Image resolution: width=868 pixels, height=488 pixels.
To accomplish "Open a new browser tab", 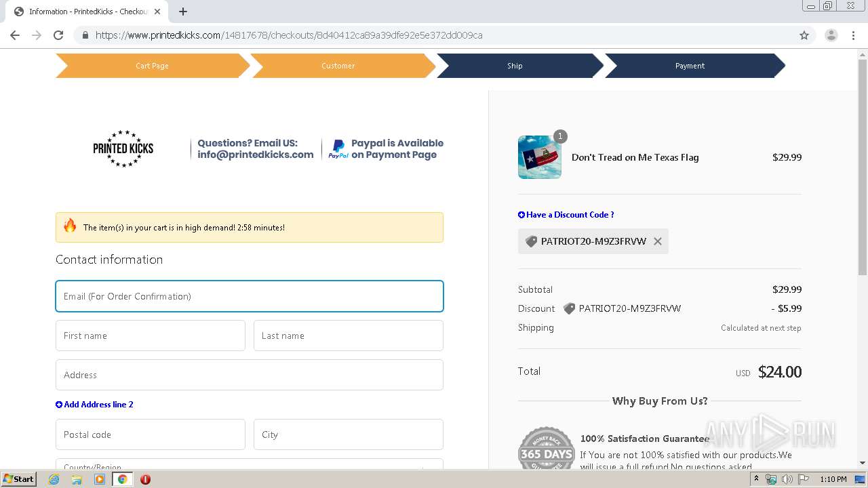I will 183,12.
